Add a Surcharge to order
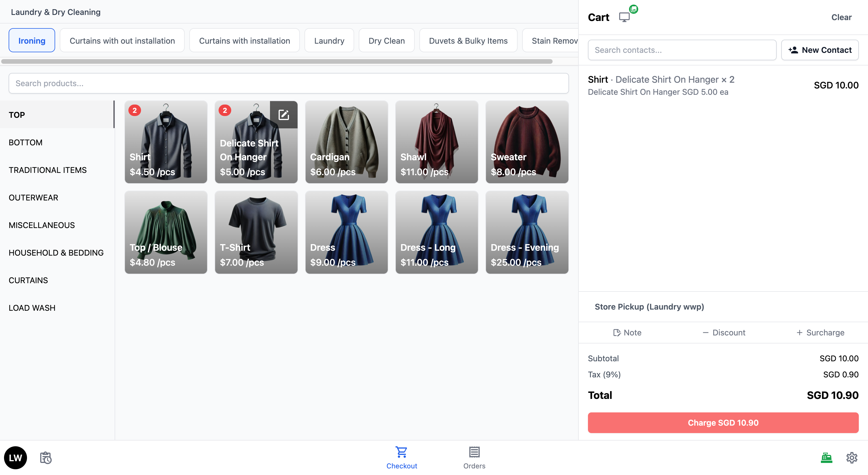The image size is (868, 475). (x=820, y=333)
